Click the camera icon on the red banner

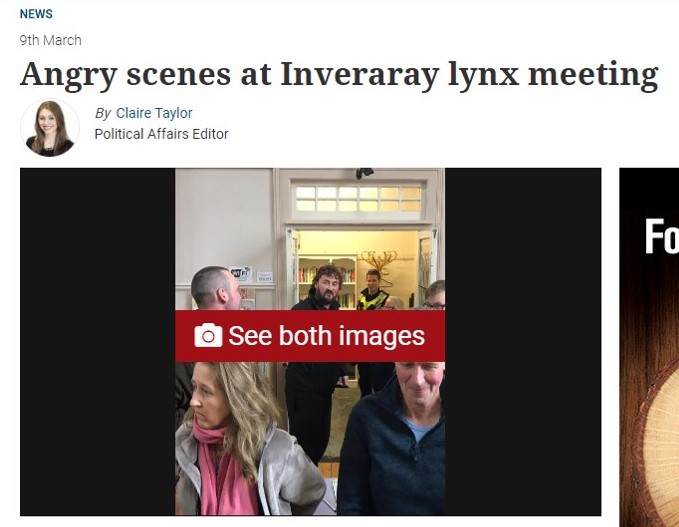208,335
